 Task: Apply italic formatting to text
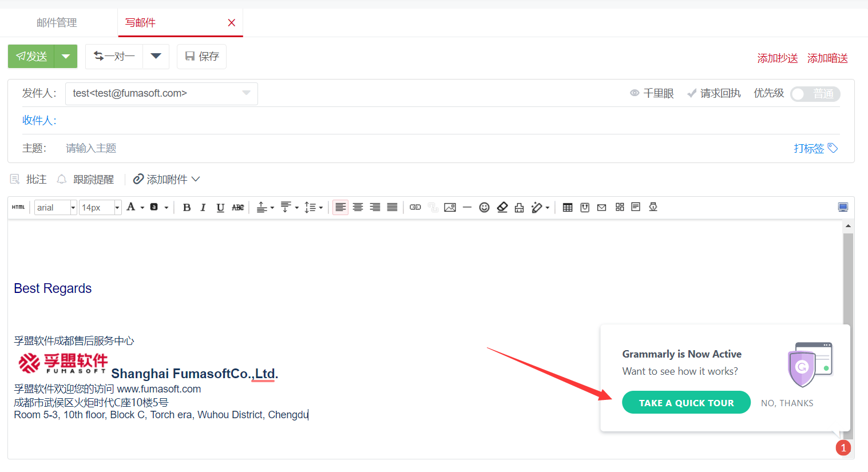(203, 208)
